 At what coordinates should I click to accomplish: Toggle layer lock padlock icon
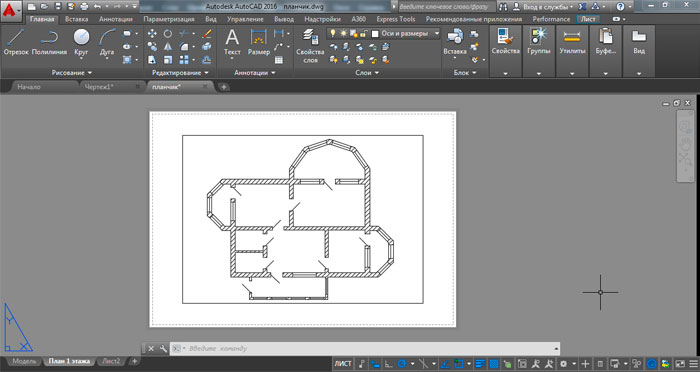point(363,33)
